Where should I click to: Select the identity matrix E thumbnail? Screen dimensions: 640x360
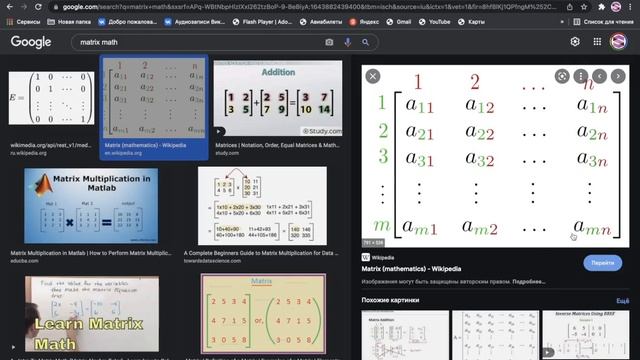coord(51,98)
